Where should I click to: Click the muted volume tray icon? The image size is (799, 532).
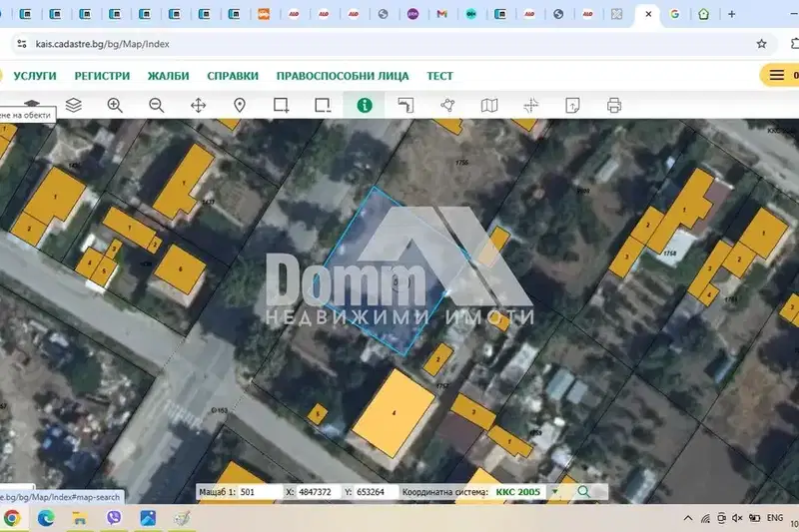click(737, 518)
